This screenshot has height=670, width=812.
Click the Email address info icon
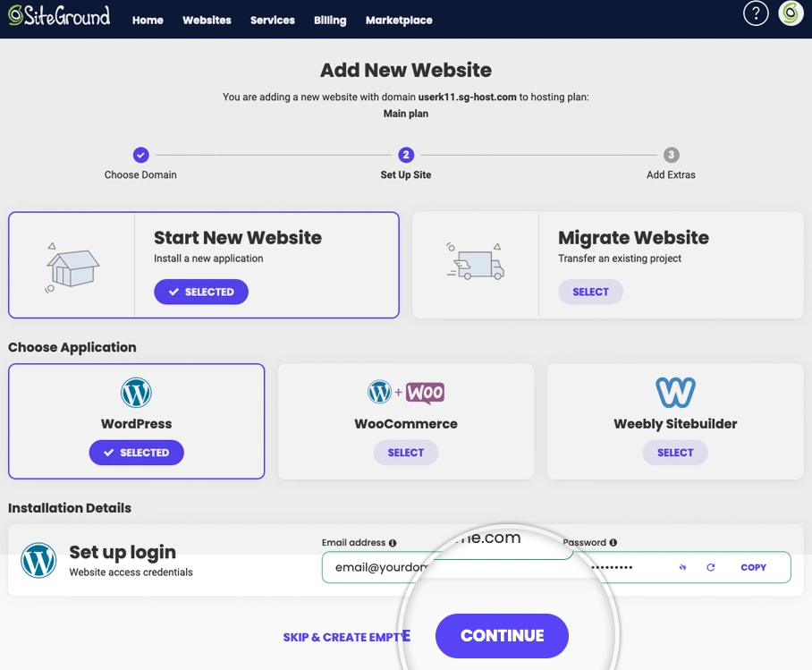pyautogui.click(x=393, y=543)
